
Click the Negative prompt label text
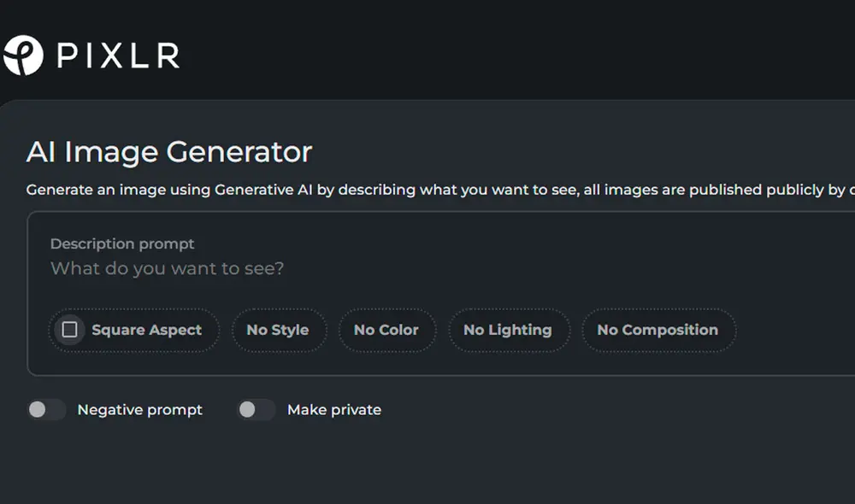pyautogui.click(x=140, y=410)
